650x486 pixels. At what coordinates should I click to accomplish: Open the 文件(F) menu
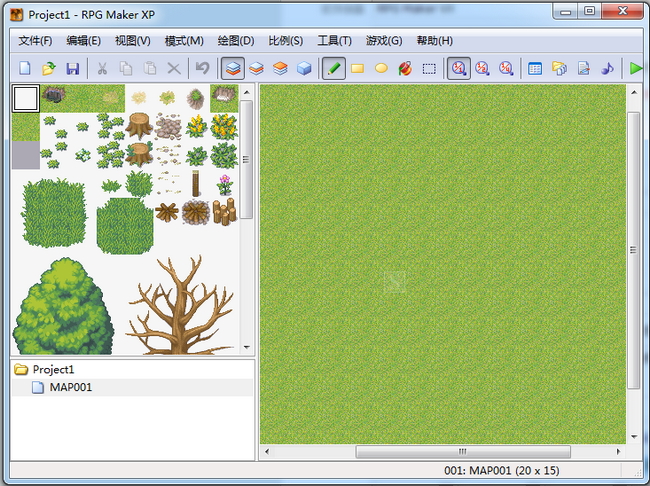click(36, 41)
